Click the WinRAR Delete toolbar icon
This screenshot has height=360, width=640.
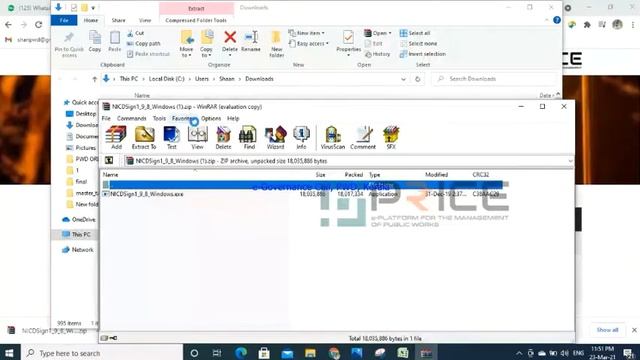(223, 138)
